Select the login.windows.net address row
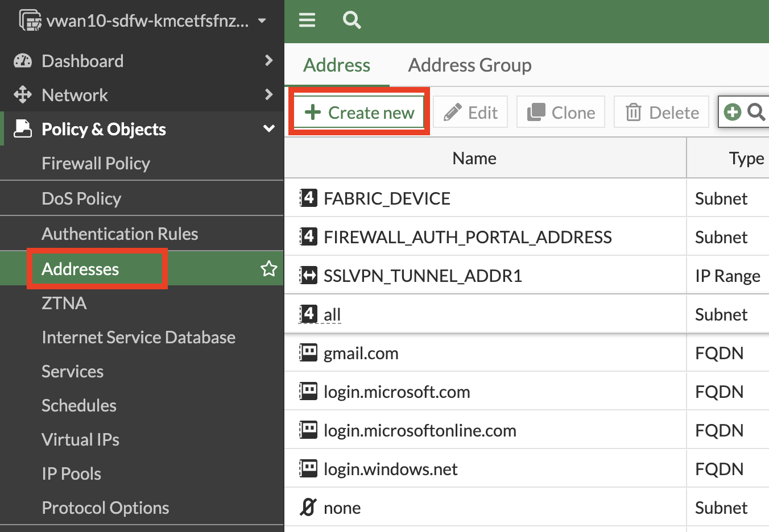The width and height of the screenshot is (769, 532). pos(390,468)
